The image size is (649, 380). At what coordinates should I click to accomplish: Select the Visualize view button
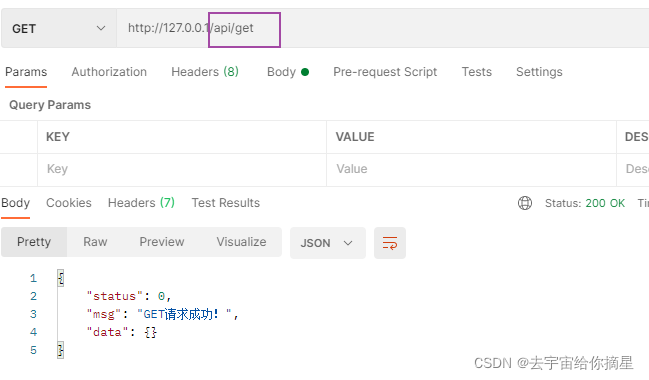point(241,242)
